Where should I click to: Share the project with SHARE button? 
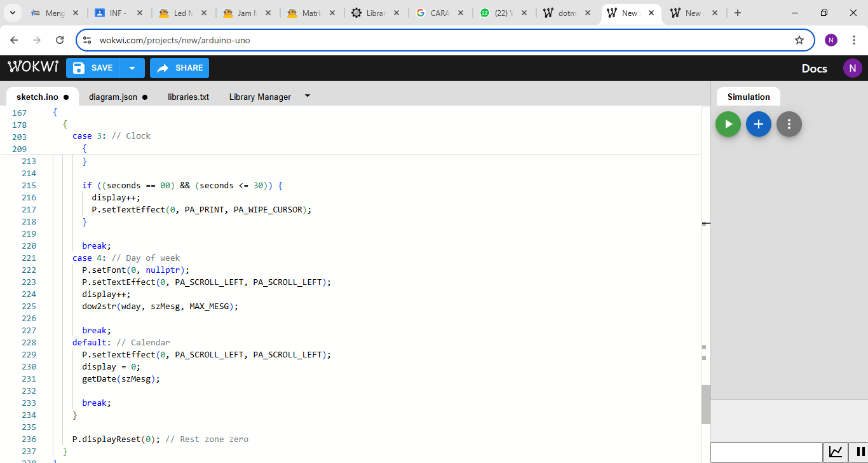pos(179,68)
